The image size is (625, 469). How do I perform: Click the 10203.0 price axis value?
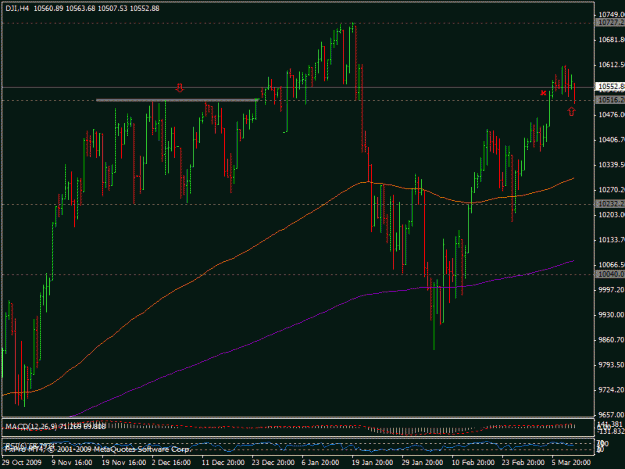[611, 215]
